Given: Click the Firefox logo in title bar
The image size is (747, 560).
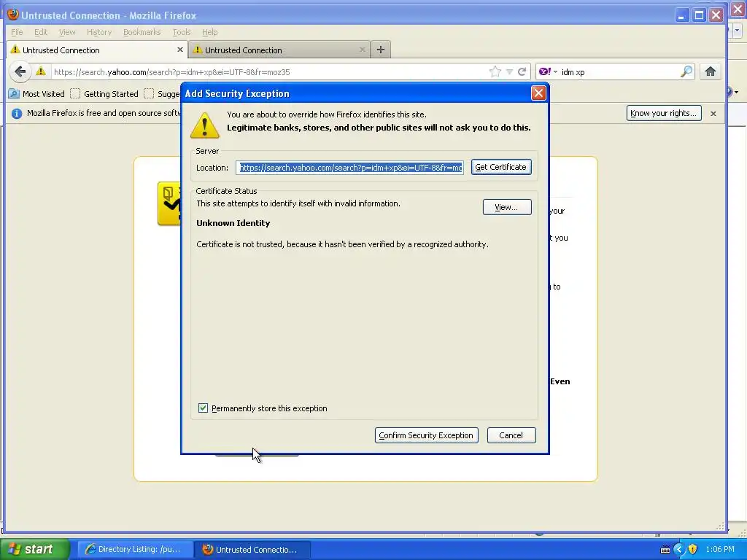Looking at the screenshot, I should [x=13, y=15].
